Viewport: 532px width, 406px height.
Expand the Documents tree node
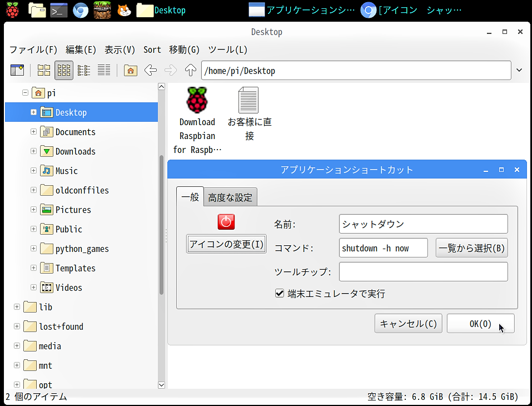tap(33, 131)
